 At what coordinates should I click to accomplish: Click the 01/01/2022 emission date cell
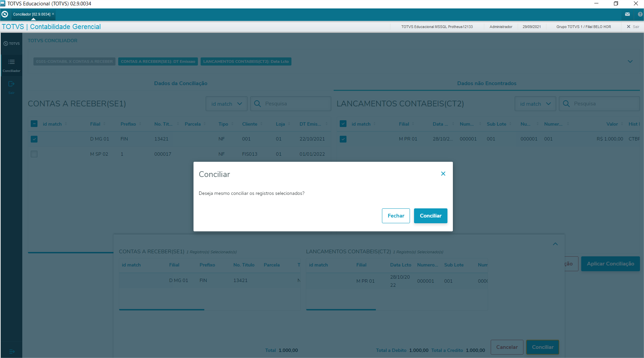coord(312,154)
